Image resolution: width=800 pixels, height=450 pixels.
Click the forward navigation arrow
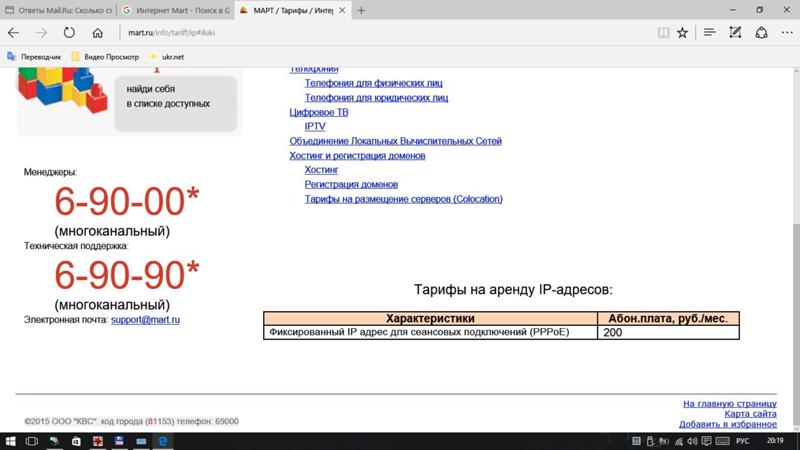[x=41, y=33]
